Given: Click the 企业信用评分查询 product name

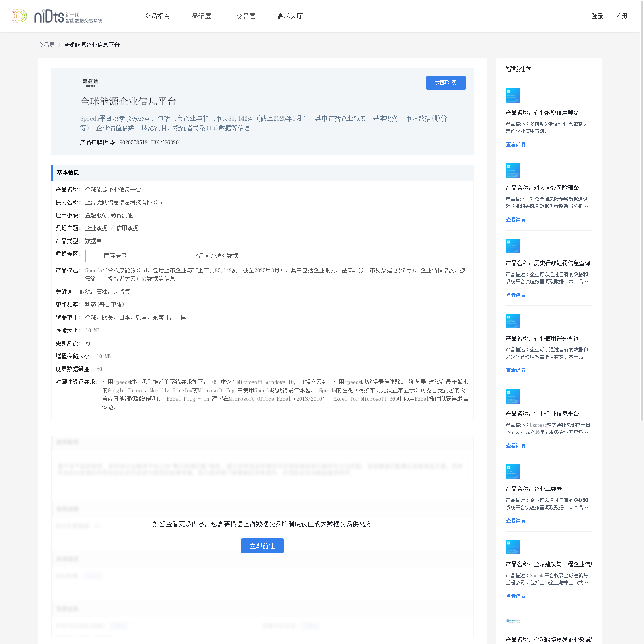Looking at the screenshot, I should (542, 339).
